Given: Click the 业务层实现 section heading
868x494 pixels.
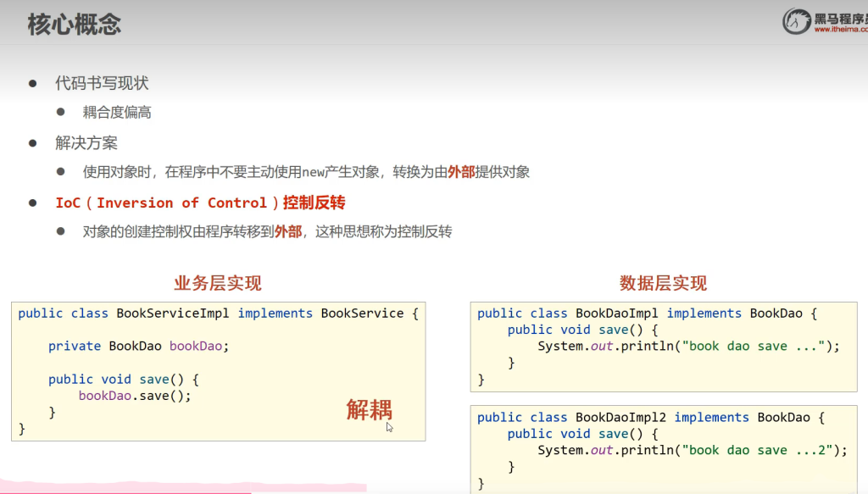Looking at the screenshot, I should click(218, 283).
